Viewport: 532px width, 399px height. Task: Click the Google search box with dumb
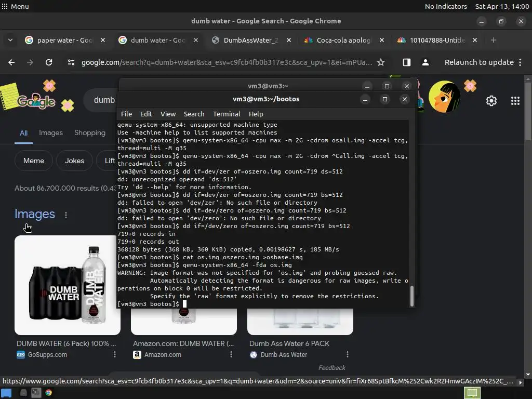(101, 100)
